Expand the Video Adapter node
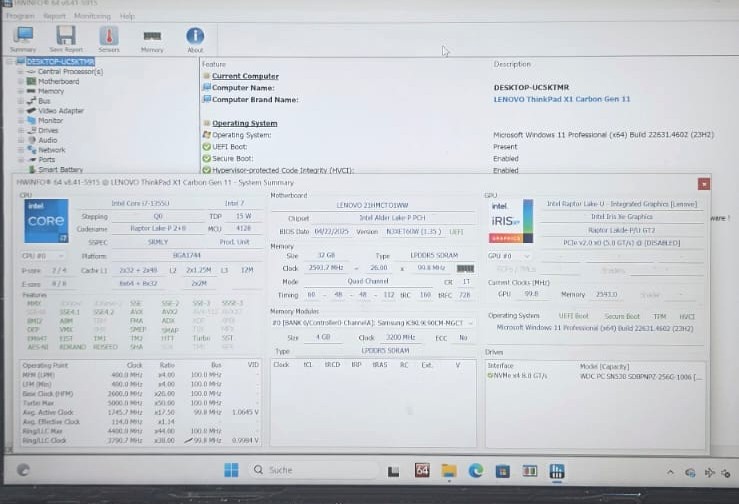Viewport: 739px width, 504px height. pyautogui.click(x=21, y=111)
